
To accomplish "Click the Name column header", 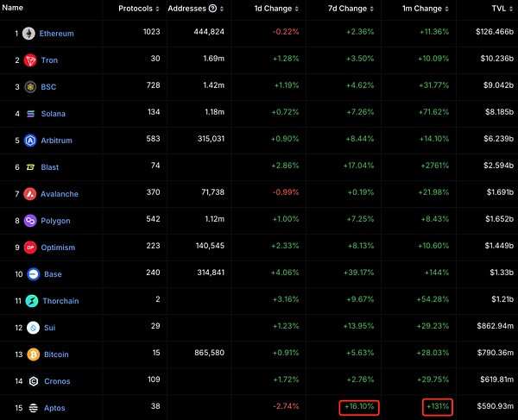I will [13, 8].
